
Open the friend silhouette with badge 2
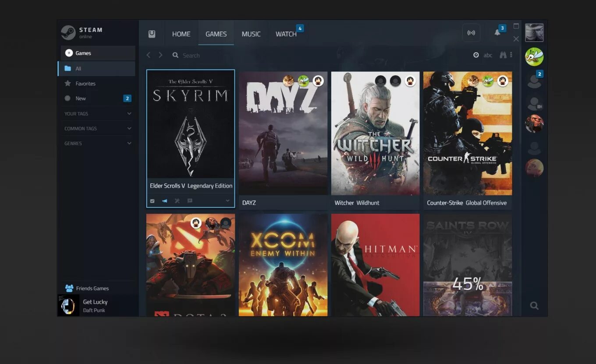tap(534, 81)
